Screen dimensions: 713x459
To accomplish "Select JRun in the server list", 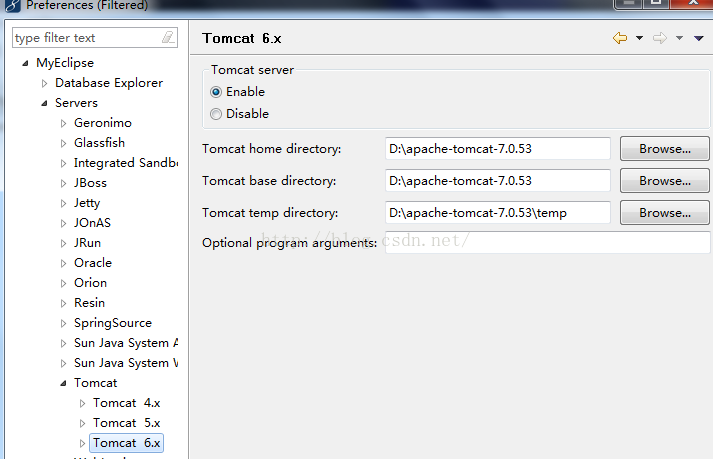I will (87, 243).
